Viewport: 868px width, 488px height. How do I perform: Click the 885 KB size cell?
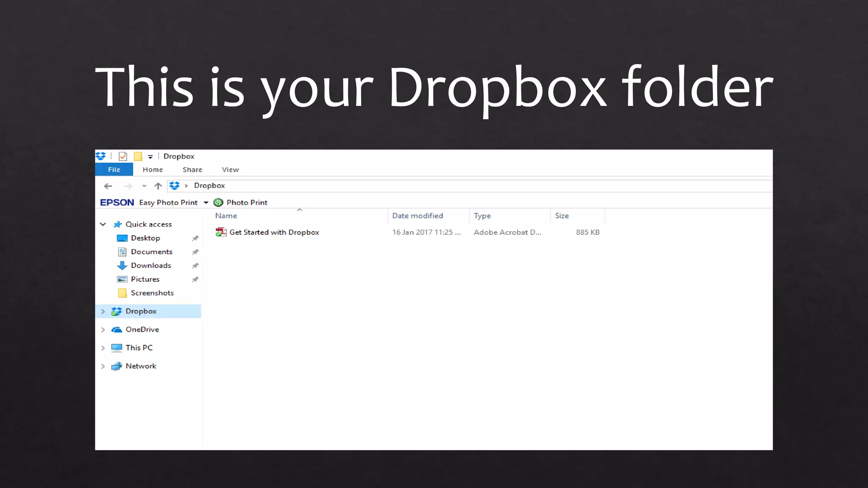tap(587, 232)
